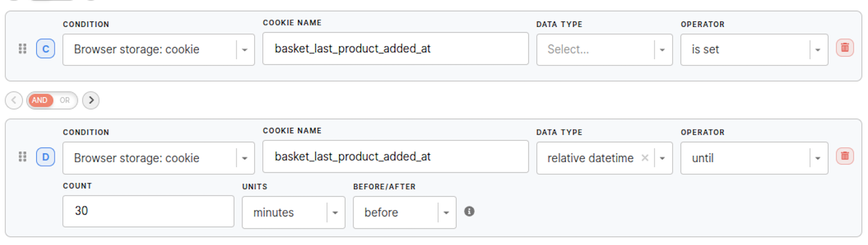The image size is (868, 245).
Task: Click the blue C condition badge
Action: tap(46, 49)
